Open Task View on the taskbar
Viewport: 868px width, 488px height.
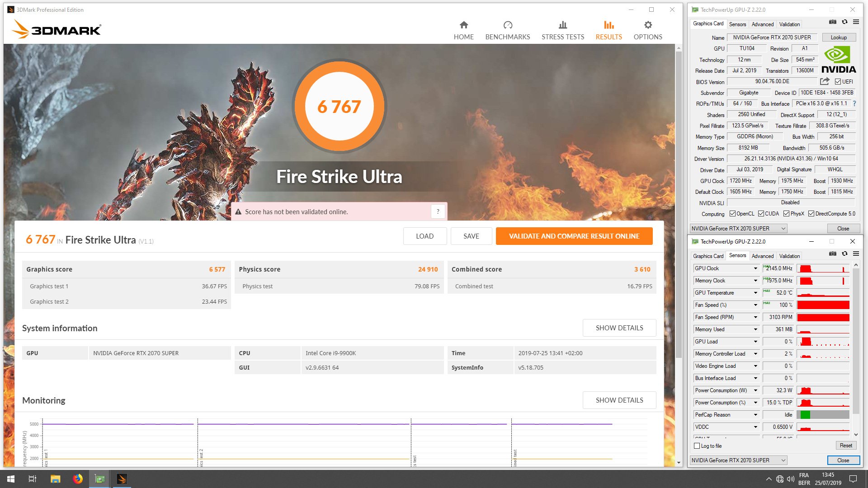click(x=33, y=479)
